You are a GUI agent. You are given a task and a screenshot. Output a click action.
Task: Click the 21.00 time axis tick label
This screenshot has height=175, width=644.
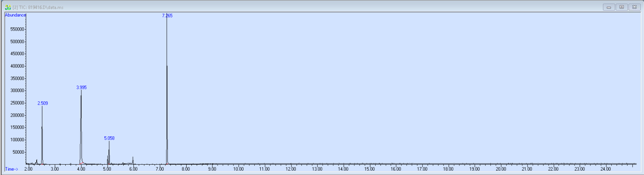tap(527, 169)
